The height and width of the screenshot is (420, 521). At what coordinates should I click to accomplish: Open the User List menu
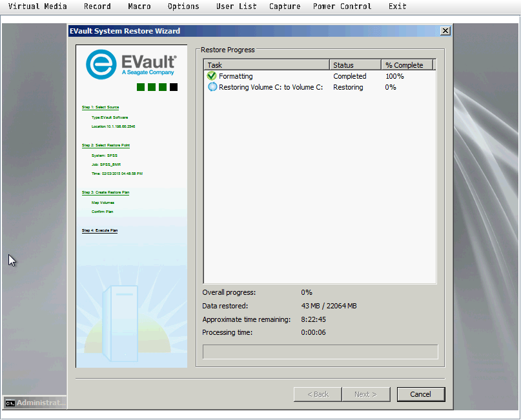[236, 6]
